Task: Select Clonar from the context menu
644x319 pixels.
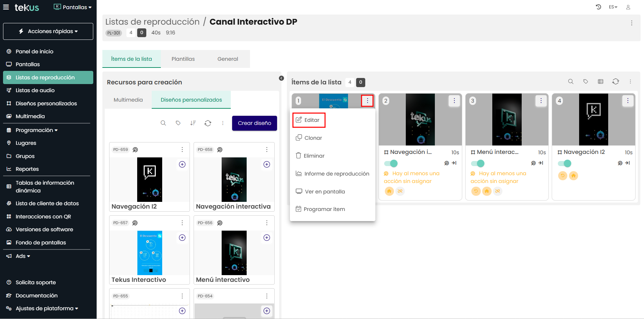Action: (x=313, y=138)
